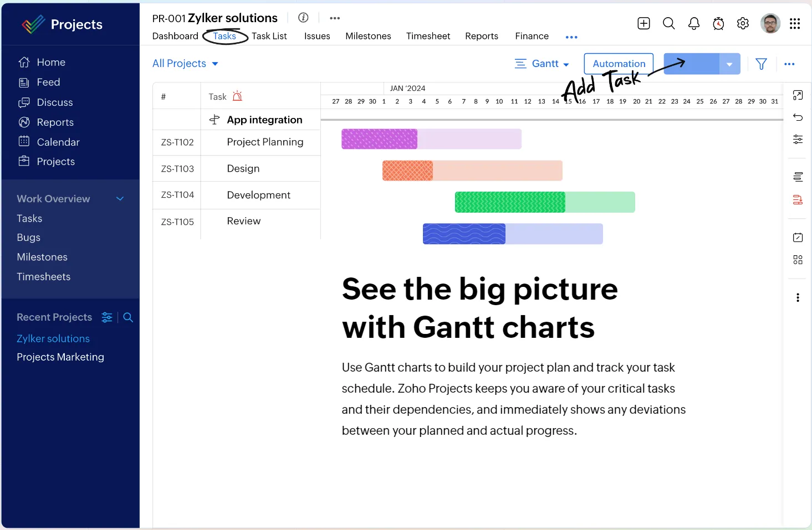Switch to the Milestones tab
812x530 pixels.
click(x=368, y=36)
